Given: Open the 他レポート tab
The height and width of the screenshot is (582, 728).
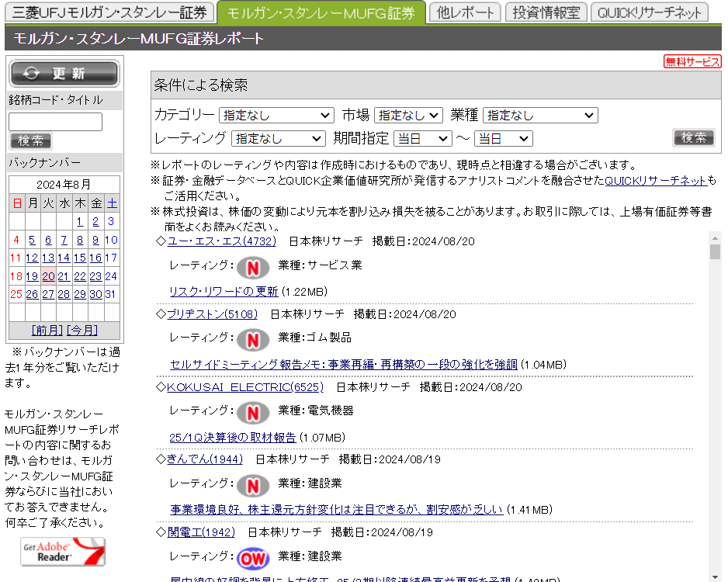Looking at the screenshot, I should tap(465, 12).
